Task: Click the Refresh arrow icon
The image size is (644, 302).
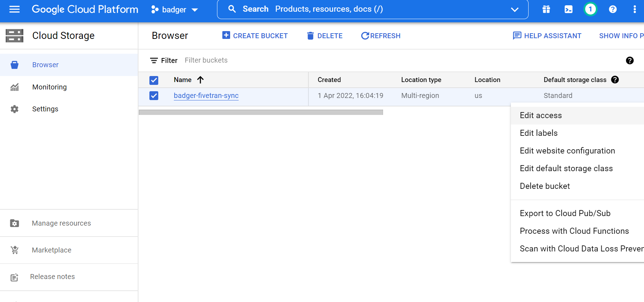Action: (x=365, y=36)
